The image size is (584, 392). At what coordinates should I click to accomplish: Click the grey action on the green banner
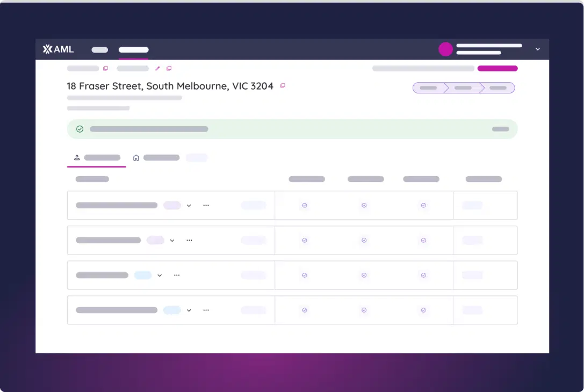coord(500,129)
